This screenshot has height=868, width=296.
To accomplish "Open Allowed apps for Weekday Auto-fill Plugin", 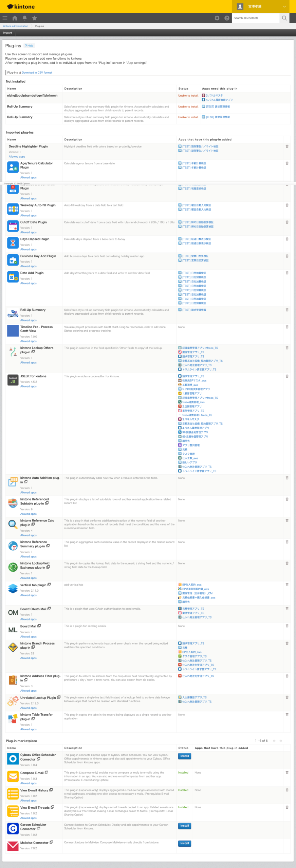I will 28,216.
